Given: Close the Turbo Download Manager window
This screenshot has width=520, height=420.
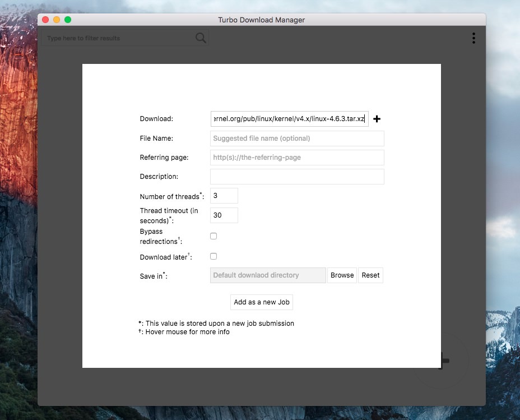Looking at the screenshot, I should click(45, 20).
